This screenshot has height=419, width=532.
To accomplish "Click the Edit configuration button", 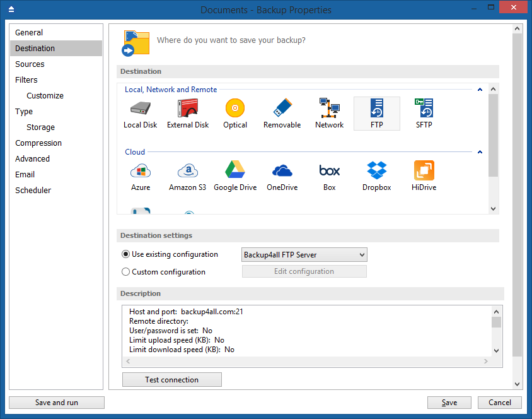I will (304, 271).
